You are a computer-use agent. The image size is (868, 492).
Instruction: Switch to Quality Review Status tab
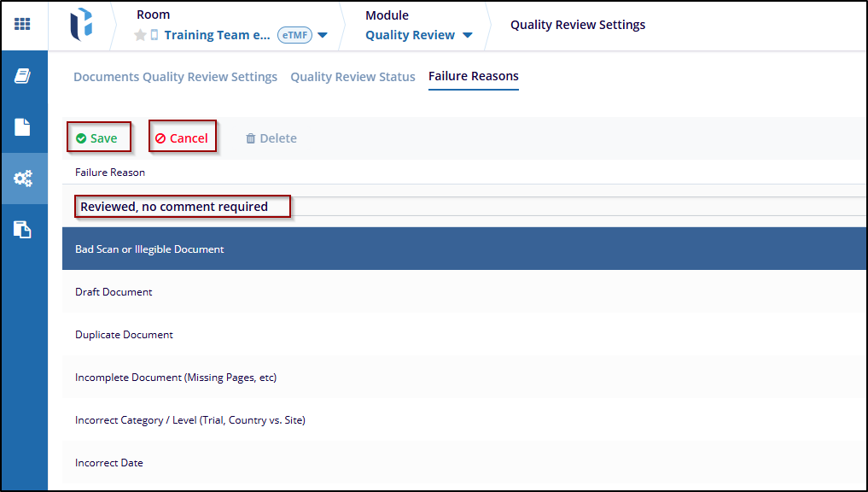pos(352,77)
